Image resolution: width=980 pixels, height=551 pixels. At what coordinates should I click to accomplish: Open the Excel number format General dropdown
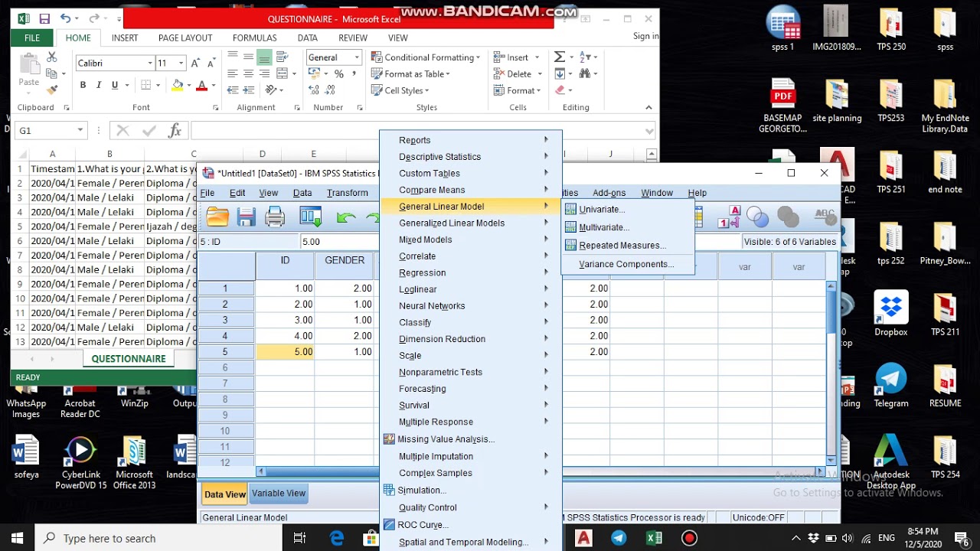(356, 57)
